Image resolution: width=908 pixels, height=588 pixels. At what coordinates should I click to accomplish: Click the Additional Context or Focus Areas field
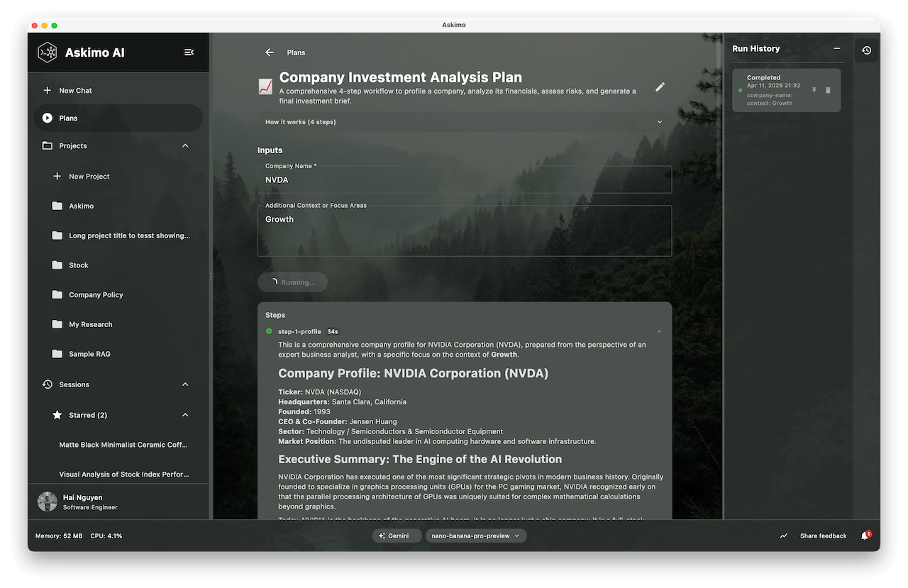(x=465, y=231)
